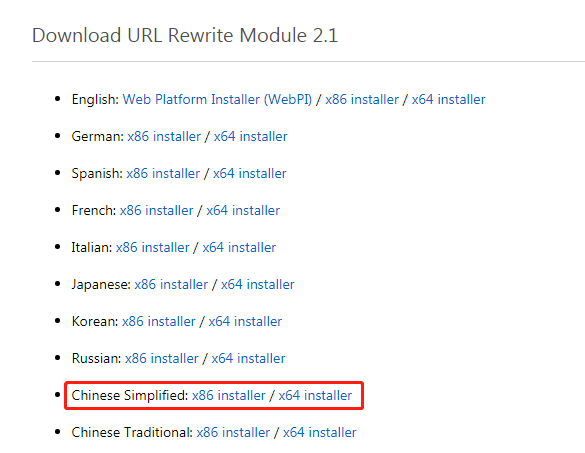Download the English x86 installer
This screenshot has width=585, height=453.
362,100
